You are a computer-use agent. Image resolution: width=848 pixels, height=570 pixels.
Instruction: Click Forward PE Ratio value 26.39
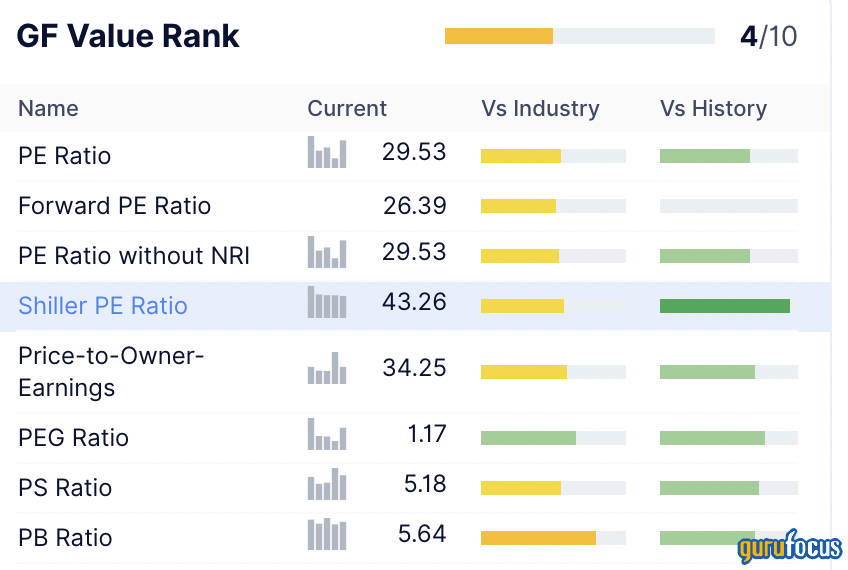click(414, 206)
